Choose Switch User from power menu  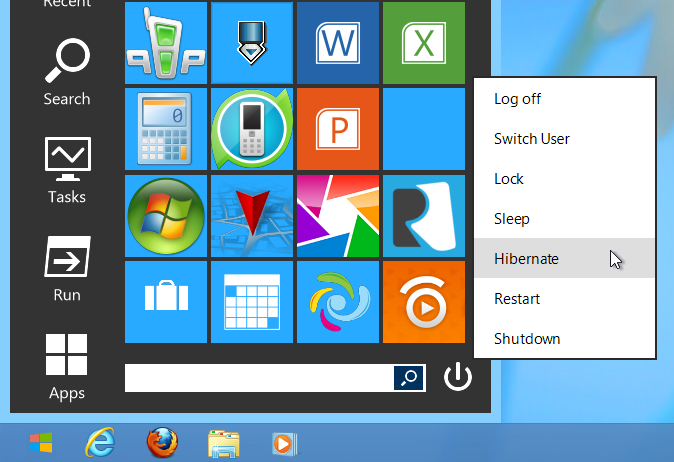click(564, 139)
